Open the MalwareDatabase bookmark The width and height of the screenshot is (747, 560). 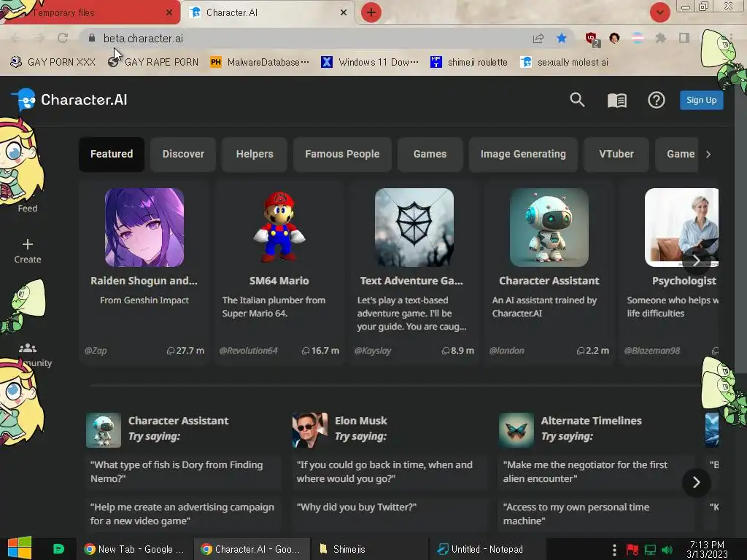[x=260, y=62]
